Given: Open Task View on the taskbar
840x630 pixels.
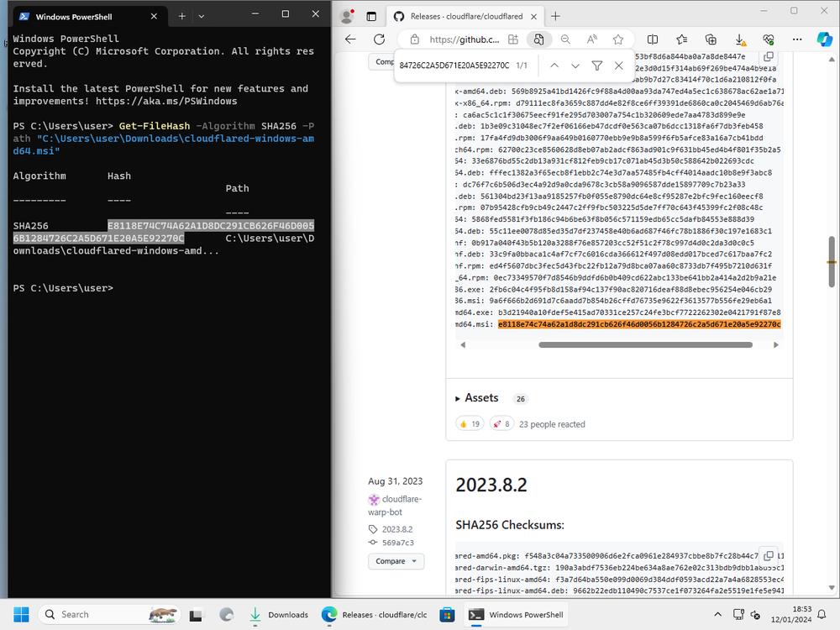Looking at the screenshot, I should (x=196, y=615).
